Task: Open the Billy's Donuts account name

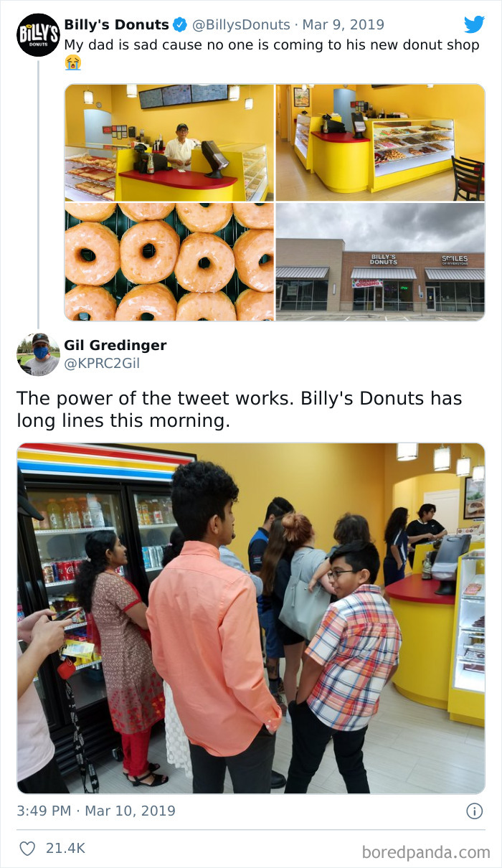Action: tap(117, 25)
